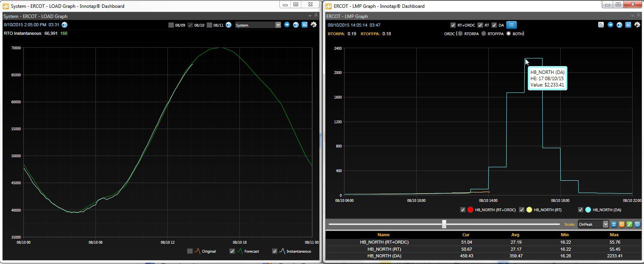Sort by the Avg column header
The height and width of the screenshot is (264, 644).
point(515,235)
